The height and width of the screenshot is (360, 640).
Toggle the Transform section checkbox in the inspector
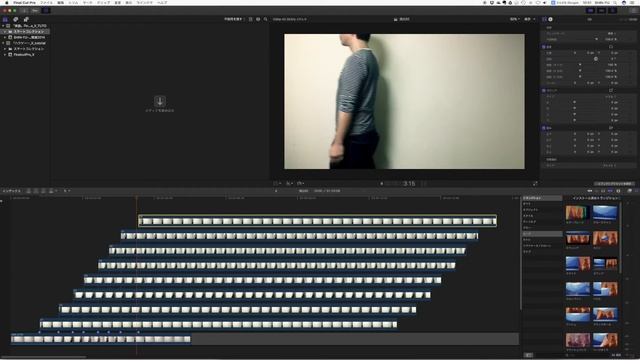tap(544, 47)
